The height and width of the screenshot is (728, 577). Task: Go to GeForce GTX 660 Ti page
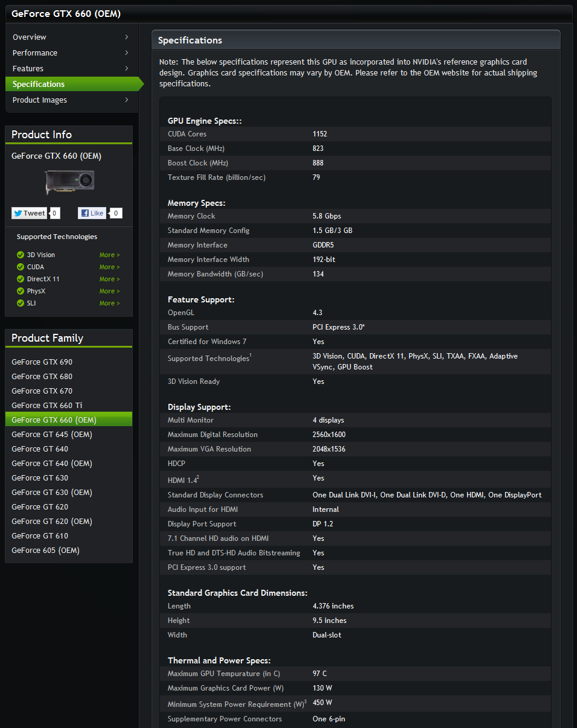46,406
